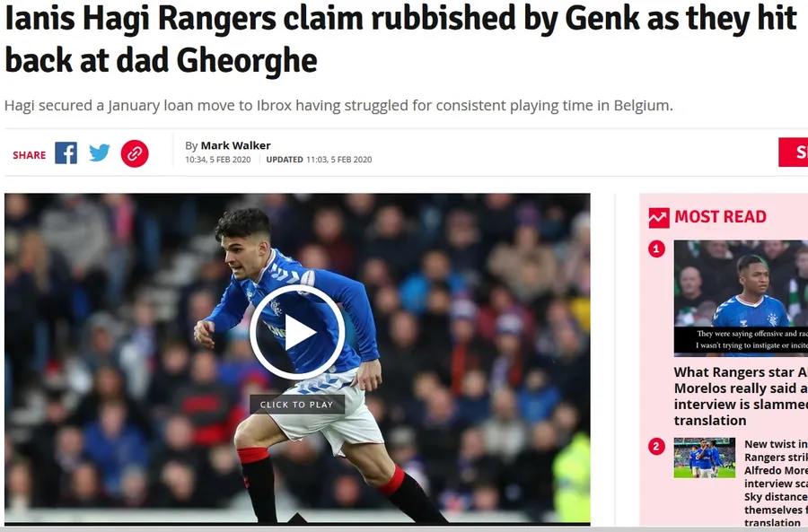
Task: Click the red SHARE label
Action: [x=30, y=155]
